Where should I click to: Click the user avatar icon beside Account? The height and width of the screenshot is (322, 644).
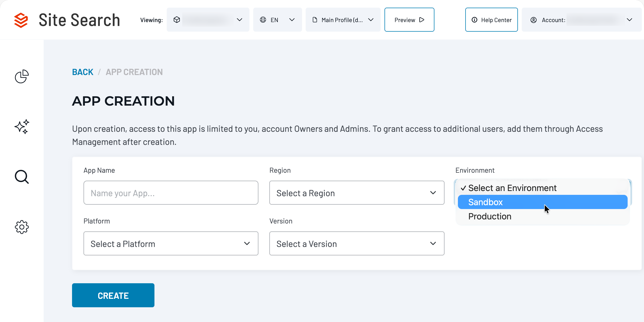coord(533,20)
